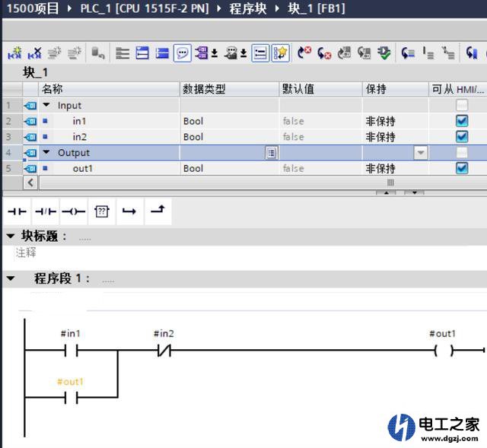Open data type selector in Output row
The height and width of the screenshot is (448, 487).
[x=271, y=153]
